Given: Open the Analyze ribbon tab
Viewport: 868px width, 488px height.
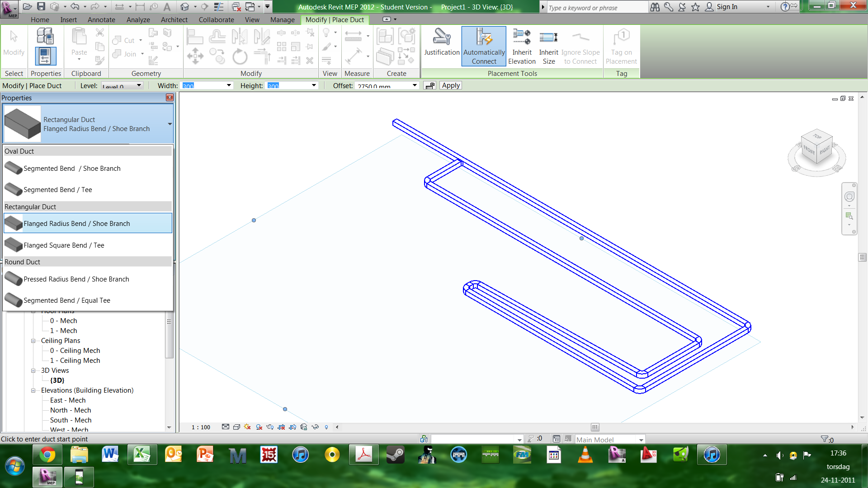Looking at the screenshot, I should 138,20.
